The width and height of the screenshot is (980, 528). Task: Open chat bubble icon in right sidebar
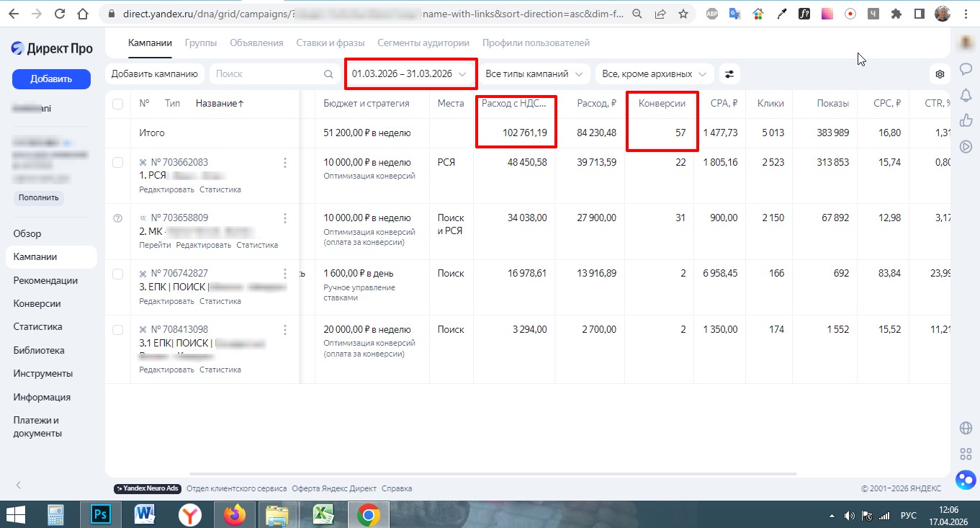point(966,69)
